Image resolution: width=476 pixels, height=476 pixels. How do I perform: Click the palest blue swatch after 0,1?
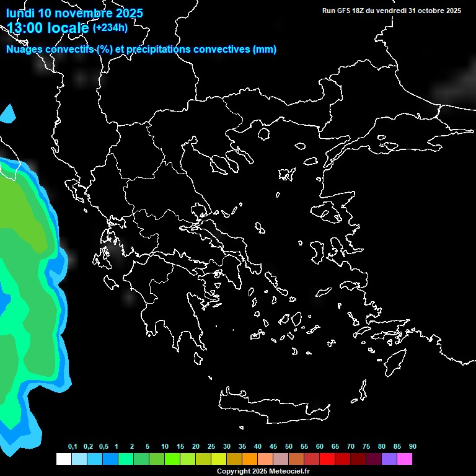pos(79,459)
